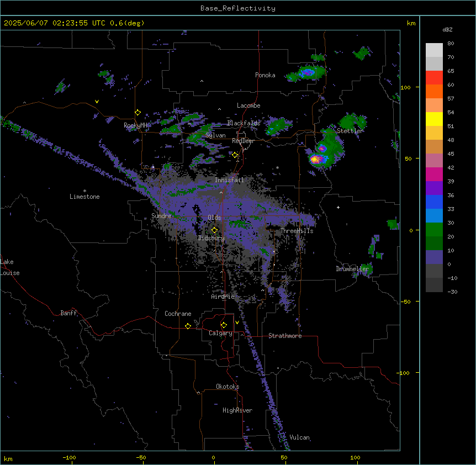The width and height of the screenshot is (476, 465).
Task: Click the ThreeHills label
Action: tap(297, 231)
